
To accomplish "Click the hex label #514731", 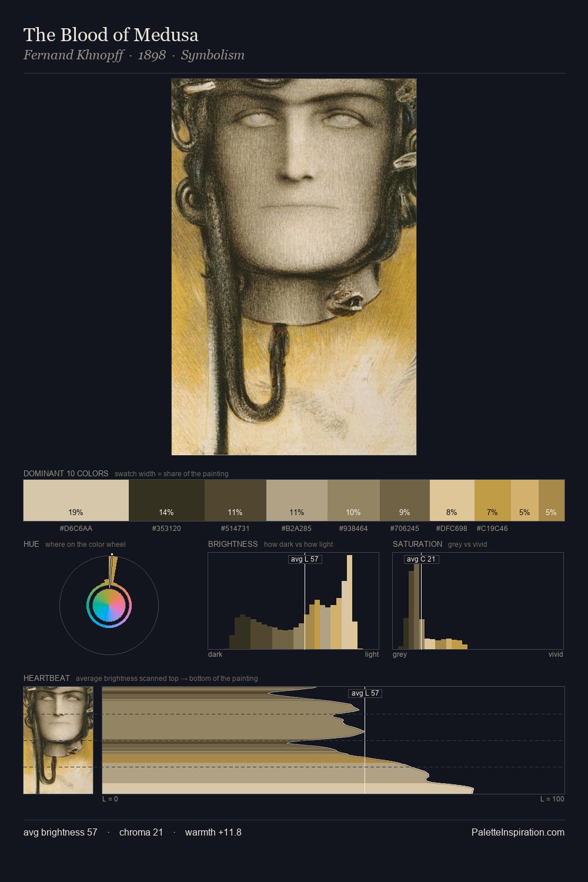I will click(235, 529).
